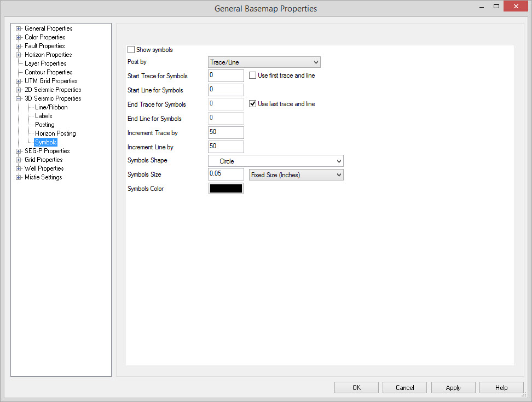The image size is (532, 402).
Task: Expand the Well Properties node
Action: [19, 168]
